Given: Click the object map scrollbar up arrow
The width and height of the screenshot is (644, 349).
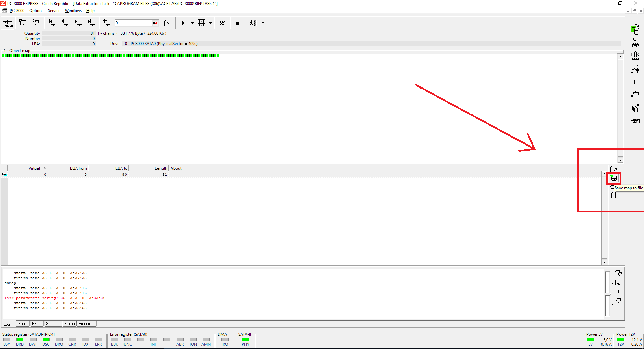Looking at the screenshot, I should [620, 56].
